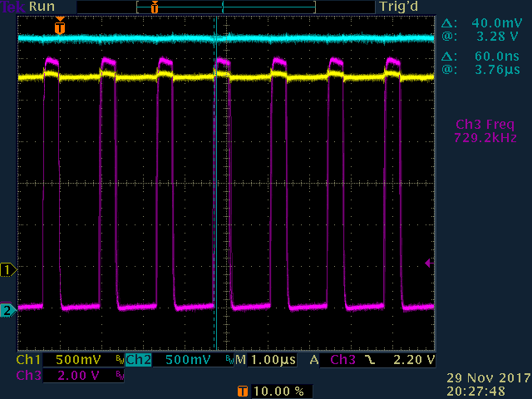
Task: Click the Ch3 label in lower-left readout
Action: (x=28, y=376)
